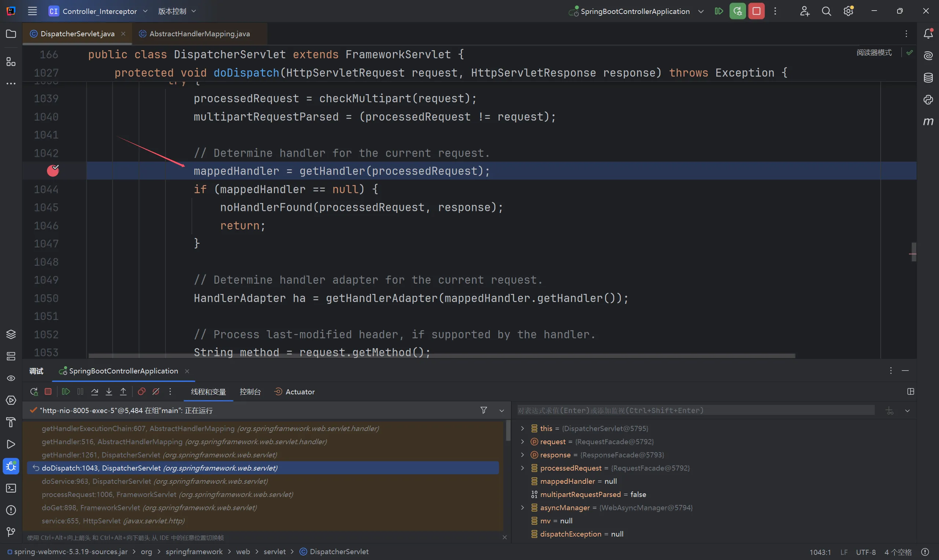Open Search Everywhere magnifier

click(826, 11)
